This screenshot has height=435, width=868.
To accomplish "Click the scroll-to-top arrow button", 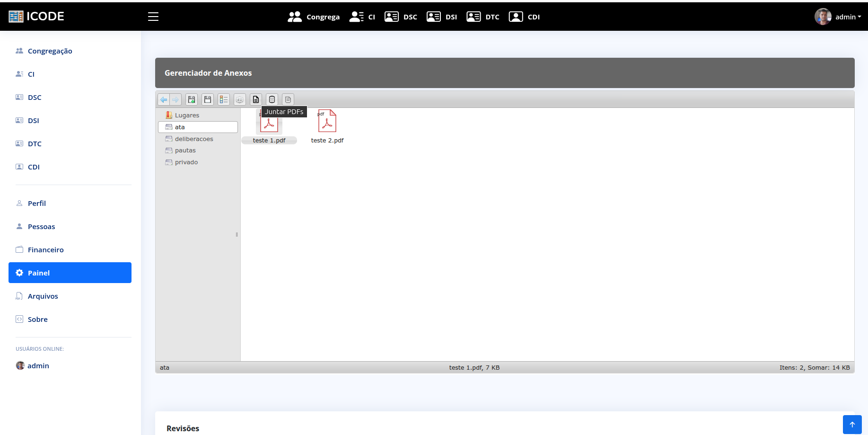I will (x=852, y=425).
